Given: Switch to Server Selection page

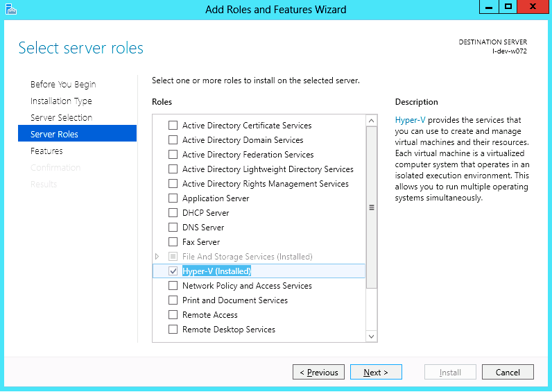Looking at the screenshot, I should [x=61, y=118].
